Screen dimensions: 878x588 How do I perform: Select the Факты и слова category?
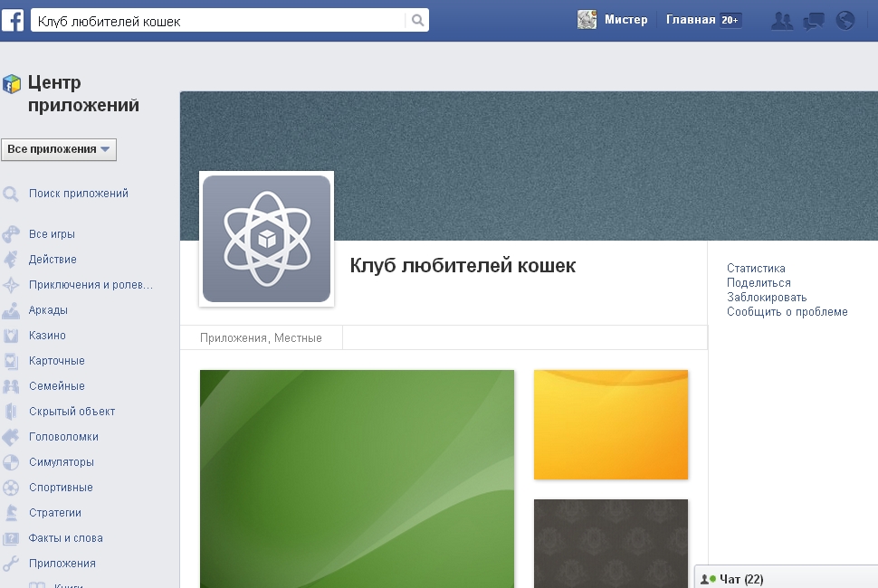point(65,538)
